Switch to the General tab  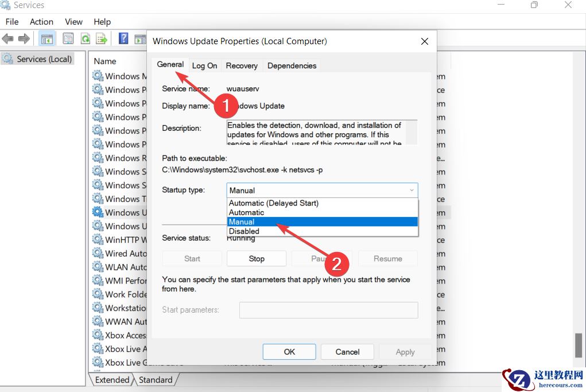pos(170,64)
